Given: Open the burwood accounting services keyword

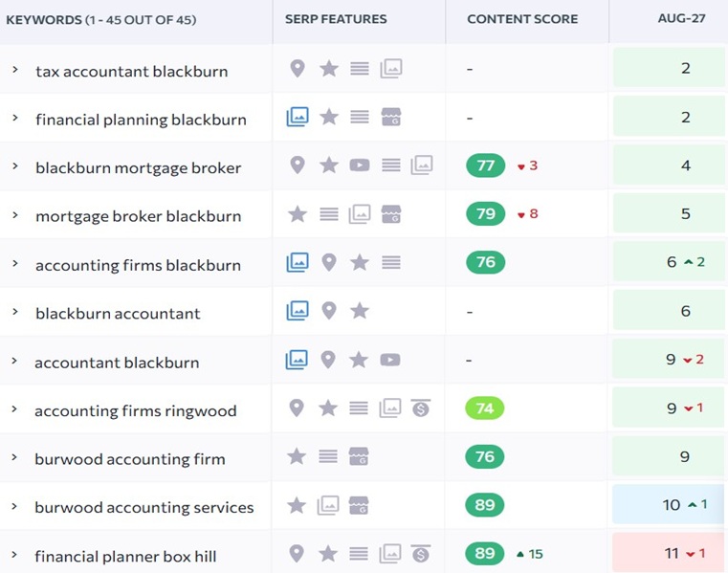Looking at the screenshot, I should (x=144, y=507).
